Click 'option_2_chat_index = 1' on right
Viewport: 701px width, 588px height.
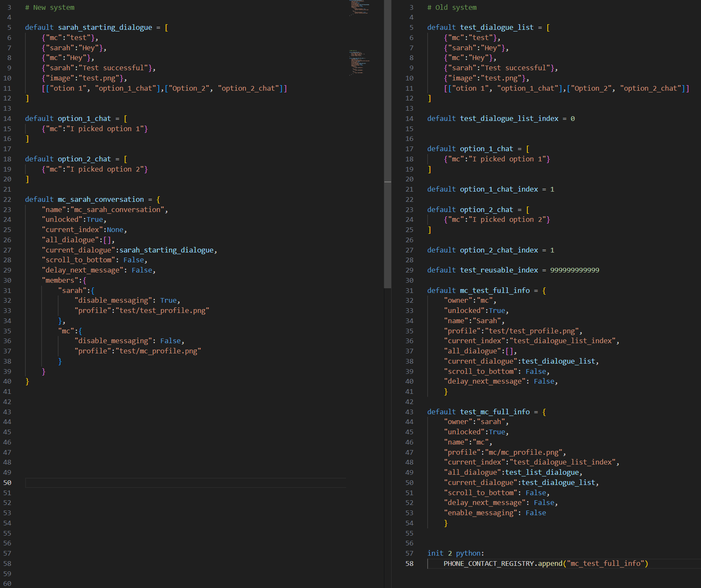point(507,250)
